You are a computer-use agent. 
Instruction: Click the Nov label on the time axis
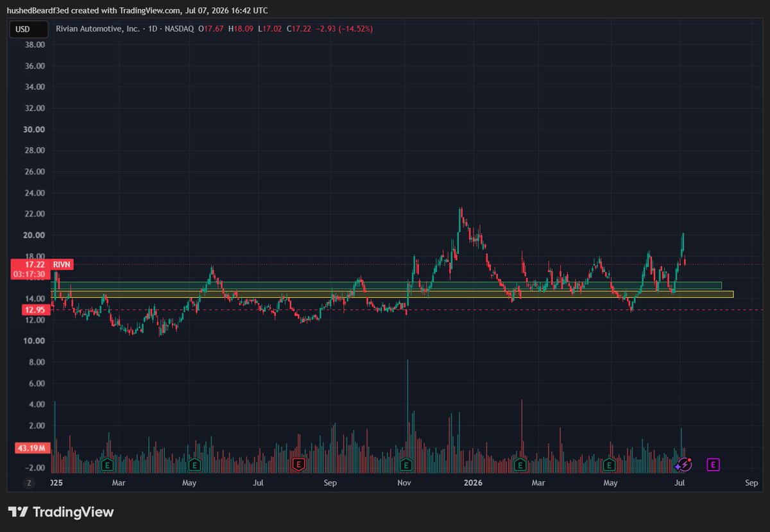[x=404, y=482]
